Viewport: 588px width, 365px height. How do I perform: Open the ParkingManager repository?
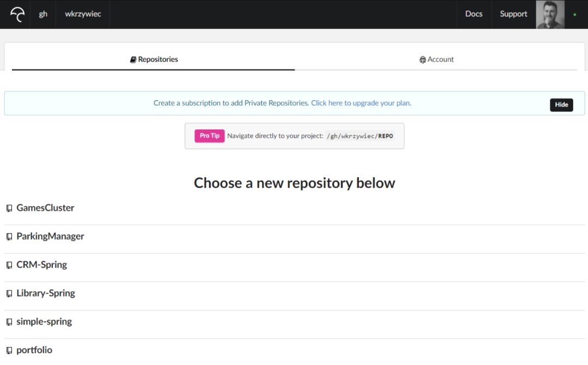[50, 236]
